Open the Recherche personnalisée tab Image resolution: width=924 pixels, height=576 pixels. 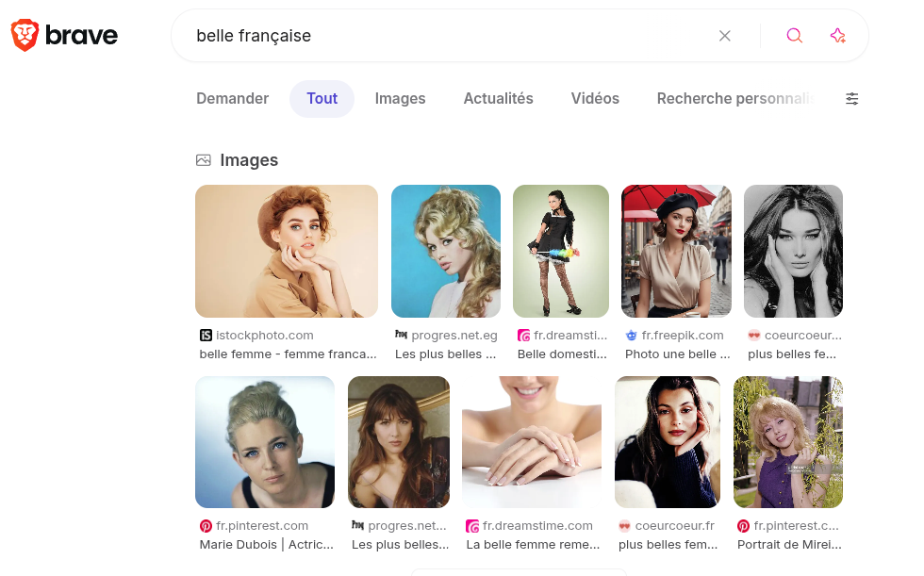pyautogui.click(x=735, y=99)
